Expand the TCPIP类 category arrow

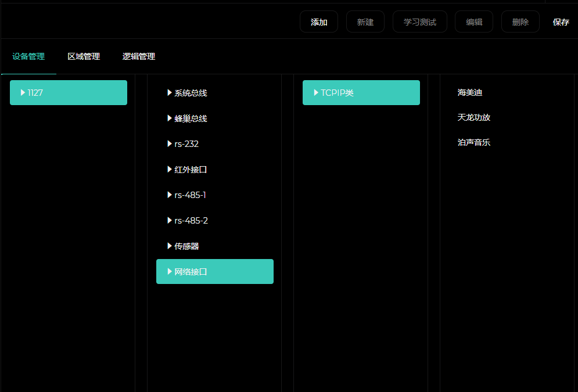316,92
